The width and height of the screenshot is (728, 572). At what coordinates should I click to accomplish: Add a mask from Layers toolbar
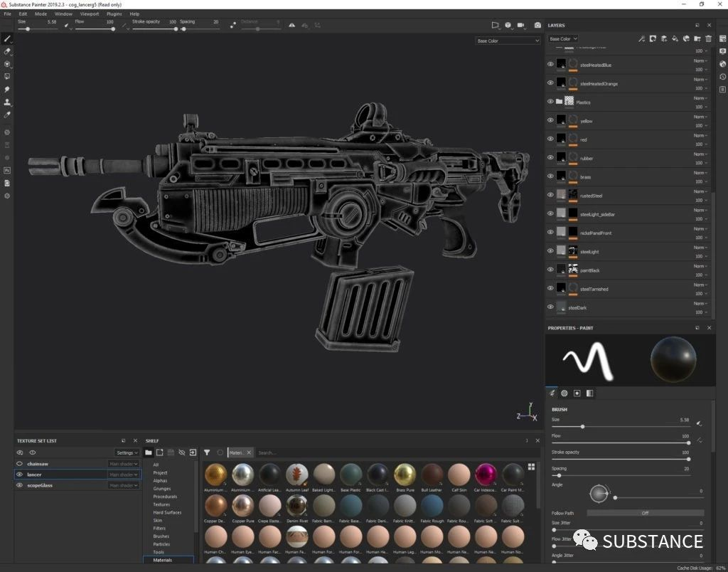pyautogui.click(x=653, y=38)
